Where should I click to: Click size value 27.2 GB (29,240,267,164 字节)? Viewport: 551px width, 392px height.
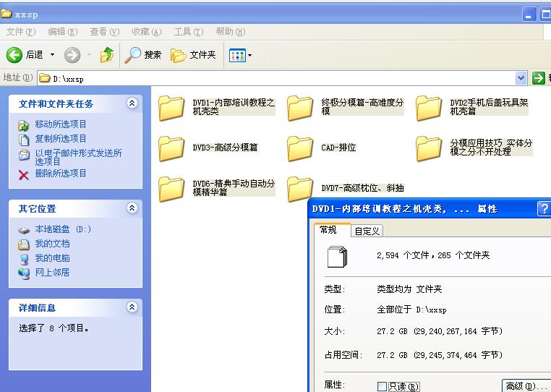point(440,331)
